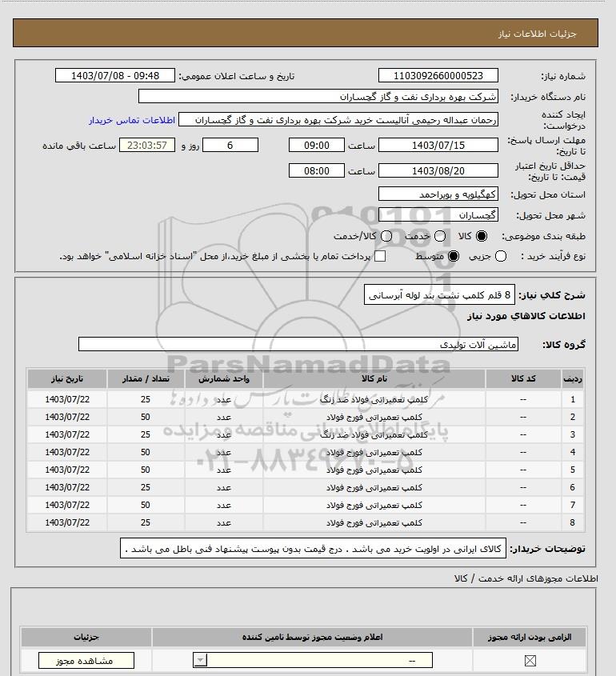616x676 pixels.
Task: Click the توضیحات خریدار text box
Action: 313,548
